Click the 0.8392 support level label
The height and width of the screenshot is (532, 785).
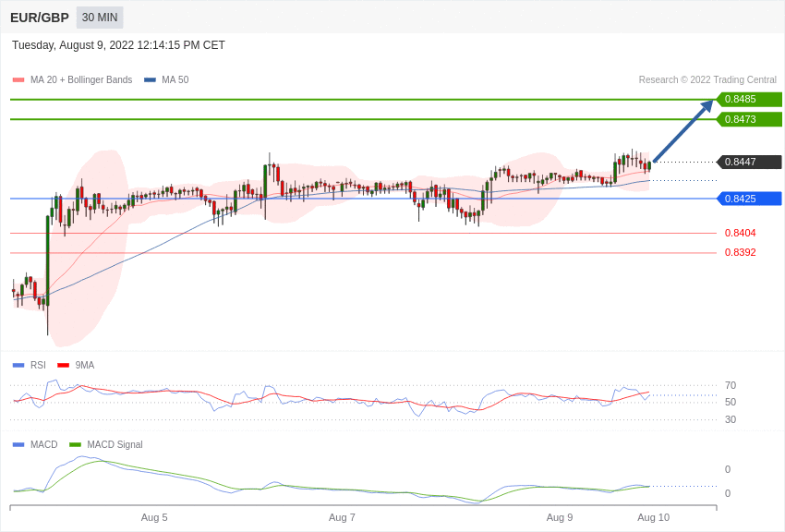coord(740,252)
